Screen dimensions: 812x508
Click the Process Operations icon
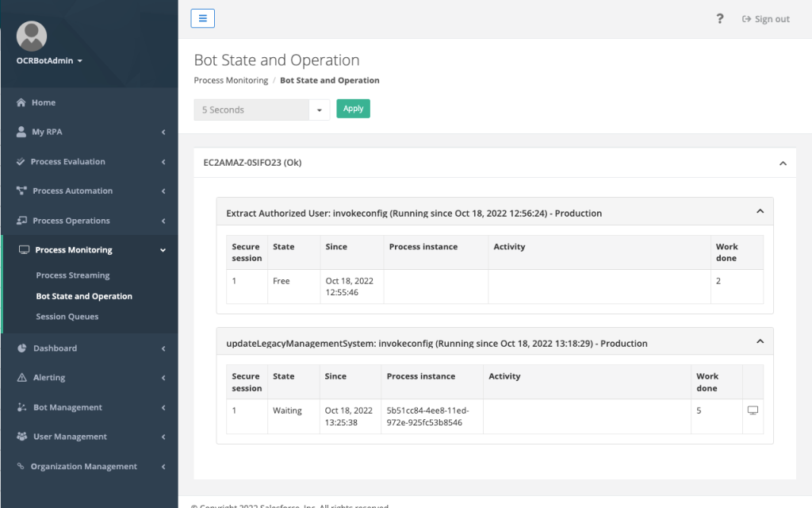pyautogui.click(x=21, y=221)
